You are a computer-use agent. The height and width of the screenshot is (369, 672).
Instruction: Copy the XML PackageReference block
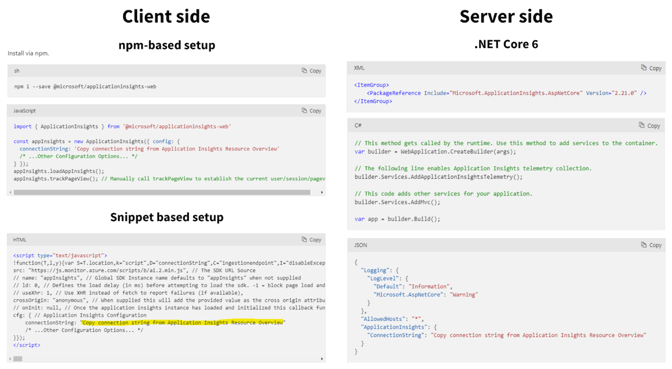point(651,68)
